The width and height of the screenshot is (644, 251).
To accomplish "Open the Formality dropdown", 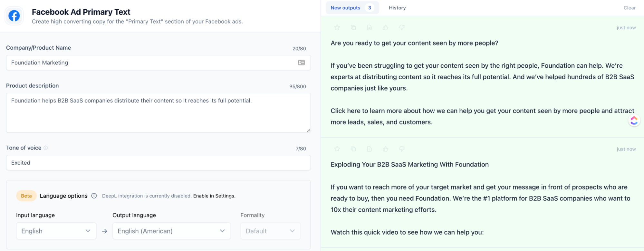I will click(x=270, y=231).
